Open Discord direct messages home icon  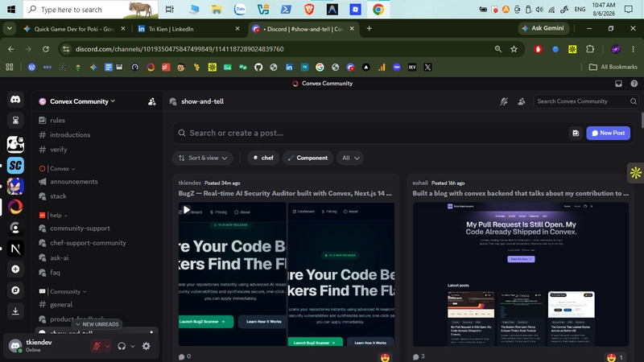tap(15, 100)
